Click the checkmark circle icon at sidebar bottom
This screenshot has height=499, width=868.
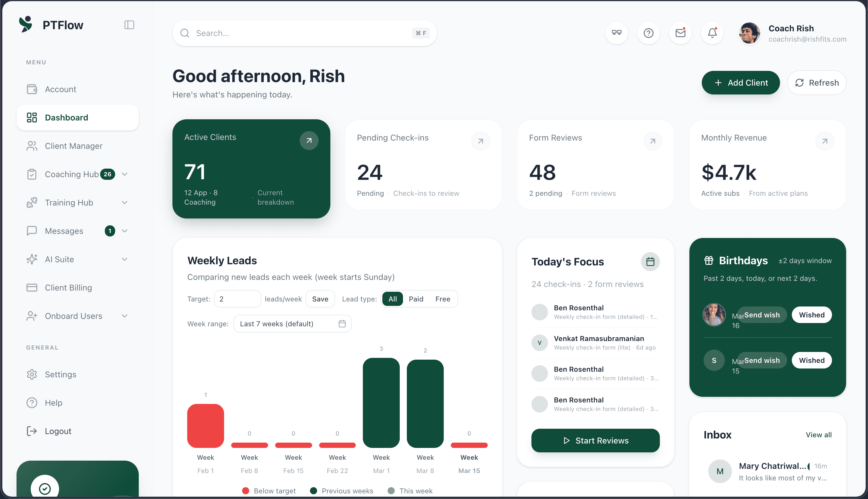point(45,488)
